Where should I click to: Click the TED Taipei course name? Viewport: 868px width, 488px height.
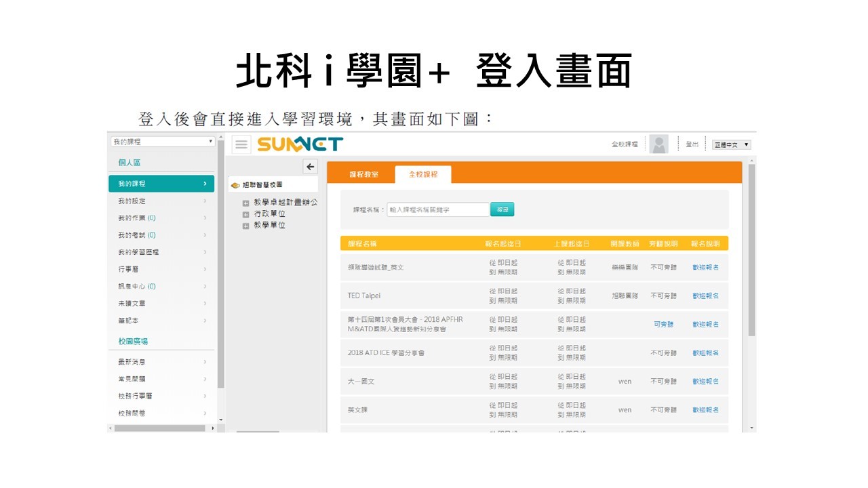click(364, 296)
